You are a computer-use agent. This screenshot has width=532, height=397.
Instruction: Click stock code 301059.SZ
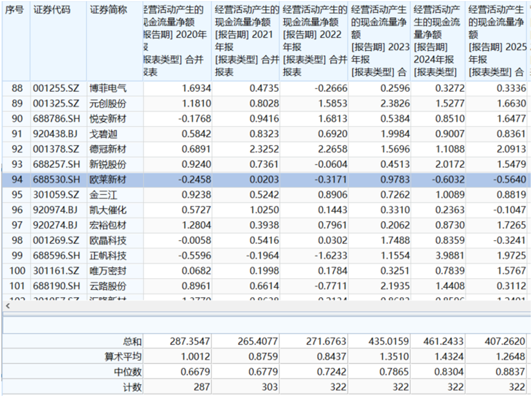[56, 195]
